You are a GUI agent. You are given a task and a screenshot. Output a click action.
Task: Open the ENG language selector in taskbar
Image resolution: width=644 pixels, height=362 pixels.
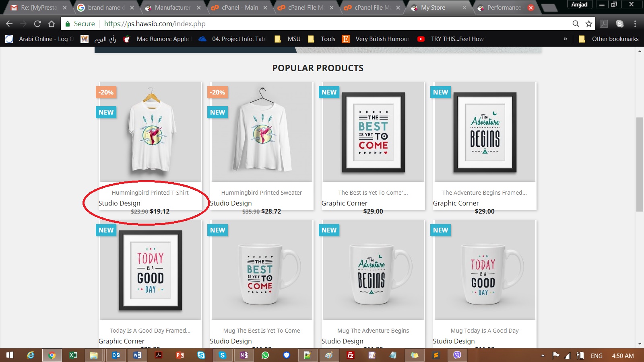597,356
